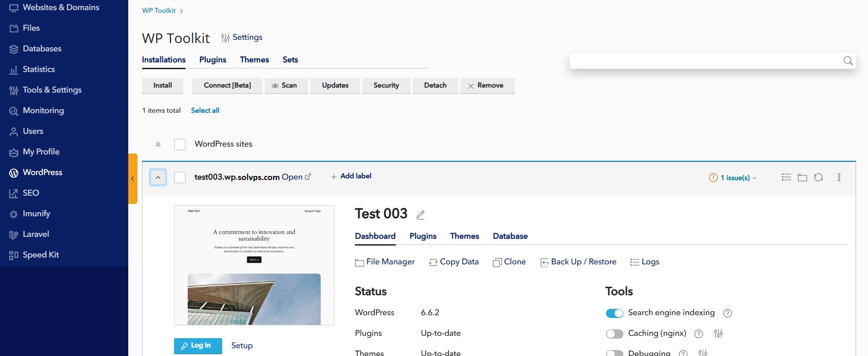Click the search magnifier icon
The width and height of the screenshot is (868, 356).
[848, 60]
